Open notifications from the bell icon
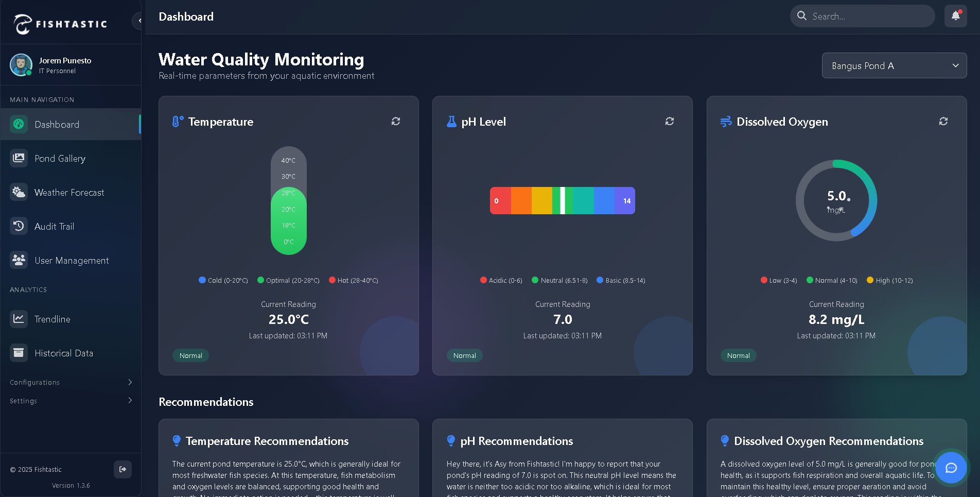This screenshot has height=497, width=980. coord(955,16)
